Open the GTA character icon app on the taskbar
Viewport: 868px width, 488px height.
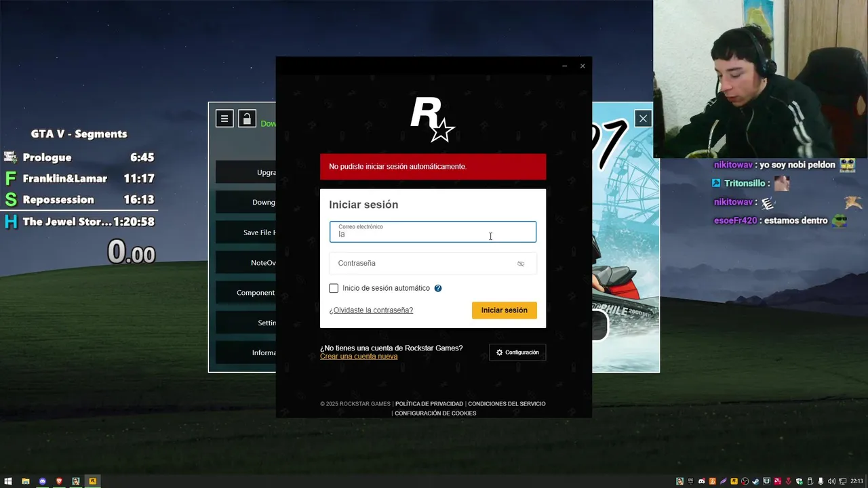tap(76, 481)
